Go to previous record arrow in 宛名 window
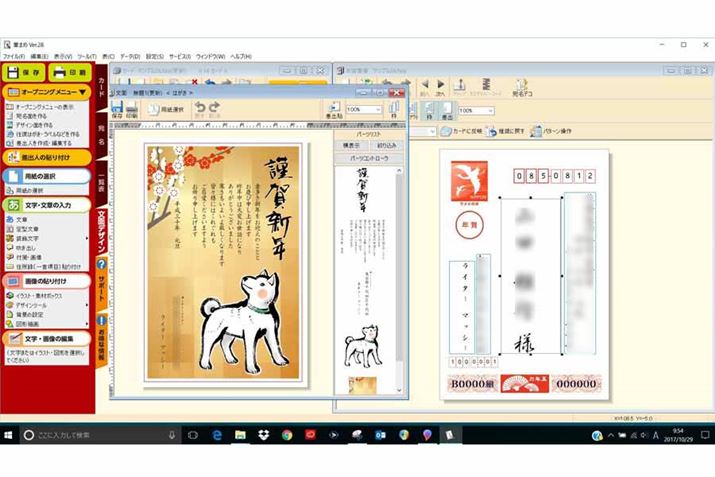 tap(425, 87)
